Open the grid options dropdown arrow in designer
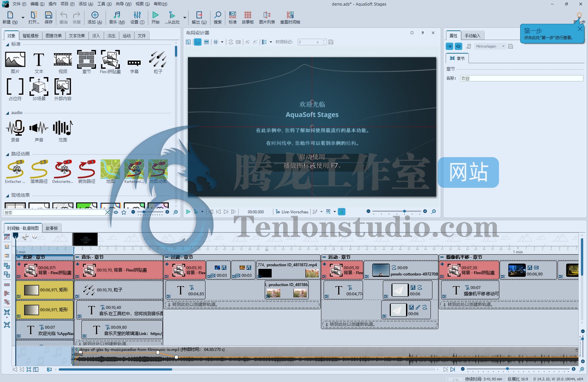The height and width of the screenshot is (382, 588). click(222, 42)
